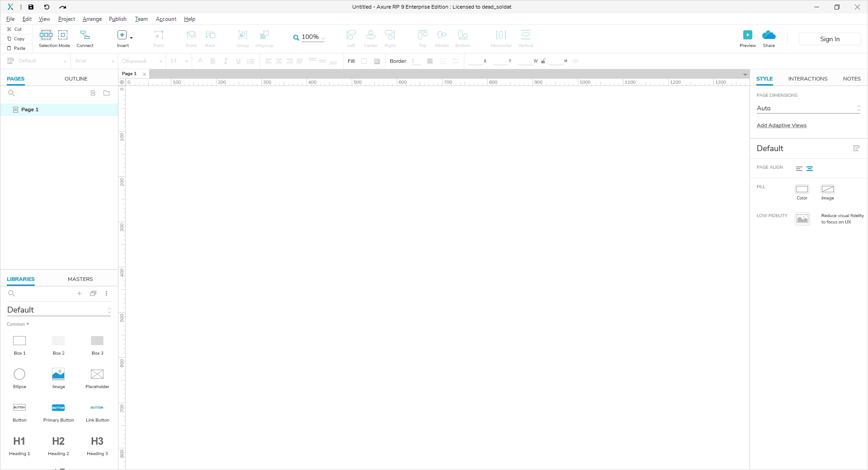Set page align to left

point(799,169)
